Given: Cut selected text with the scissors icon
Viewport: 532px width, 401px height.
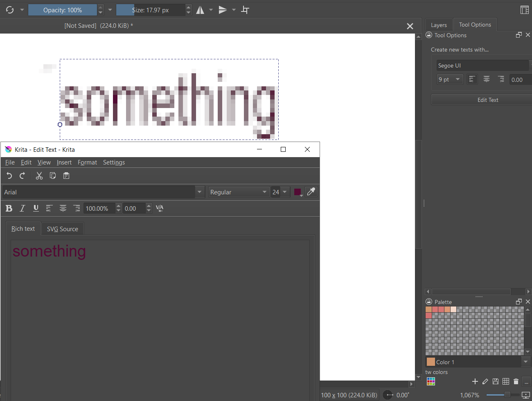Looking at the screenshot, I should click(x=39, y=176).
